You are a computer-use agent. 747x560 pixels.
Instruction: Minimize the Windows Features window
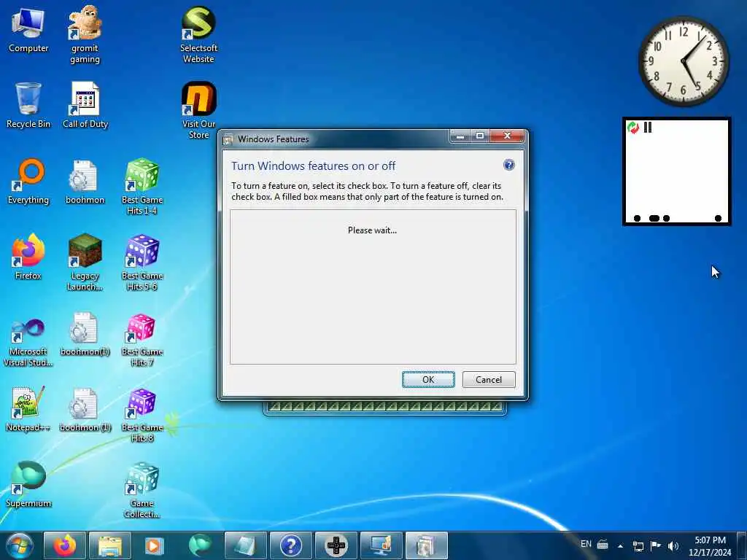coord(460,136)
